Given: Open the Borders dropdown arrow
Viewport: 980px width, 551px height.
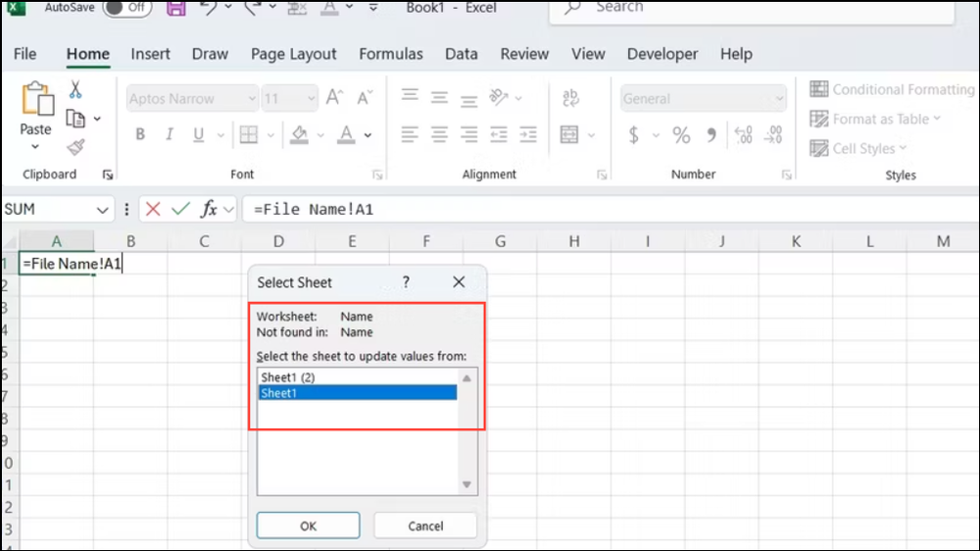Looking at the screenshot, I should pos(270,135).
